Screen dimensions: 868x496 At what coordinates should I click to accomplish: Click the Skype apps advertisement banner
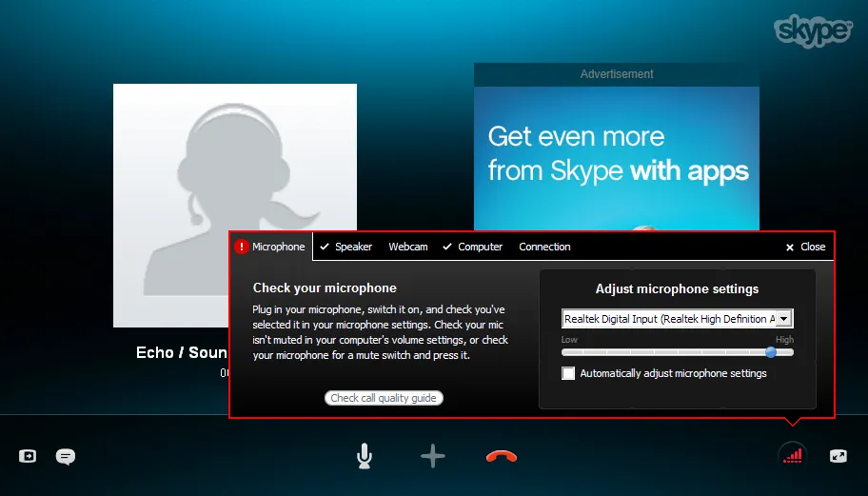pos(617,158)
